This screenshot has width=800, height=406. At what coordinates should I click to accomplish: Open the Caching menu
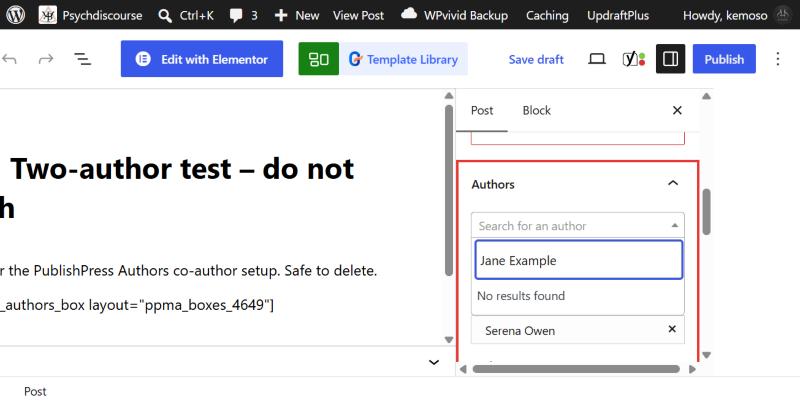pos(547,16)
